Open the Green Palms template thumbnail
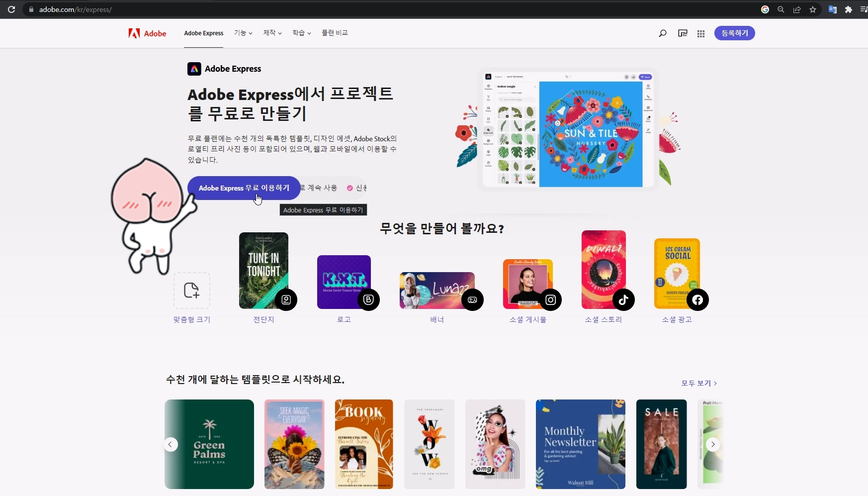The width and height of the screenshot is (868, 496). (x=209, y=444)
